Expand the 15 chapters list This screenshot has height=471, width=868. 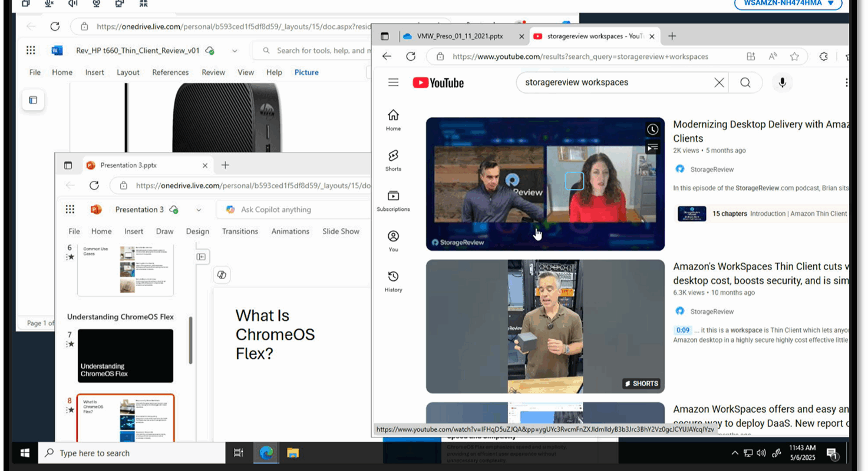[x=761, y=214]
